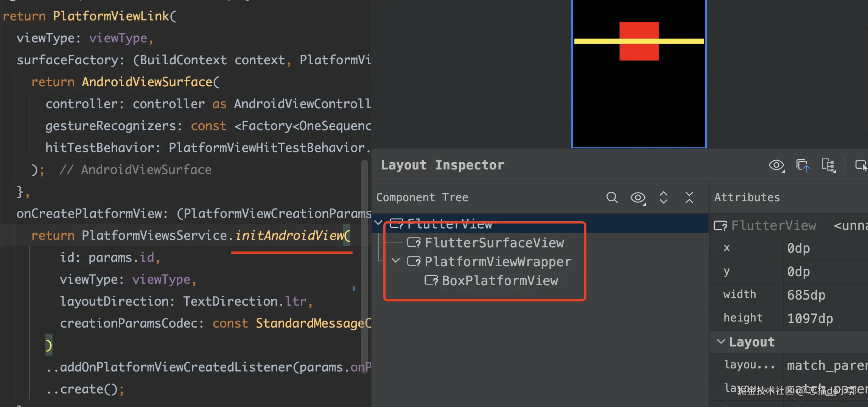Collapse all nodes in Component Tree

pos(689,197)
